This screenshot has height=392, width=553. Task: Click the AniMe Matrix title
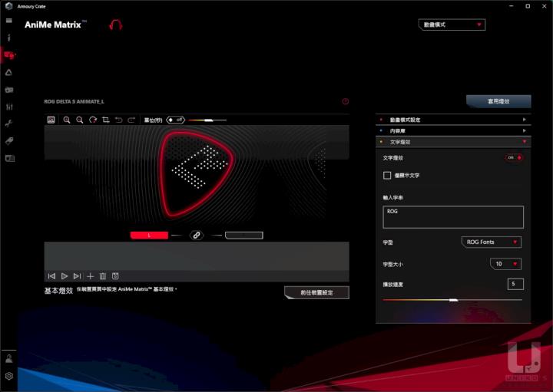click(53, 25)
